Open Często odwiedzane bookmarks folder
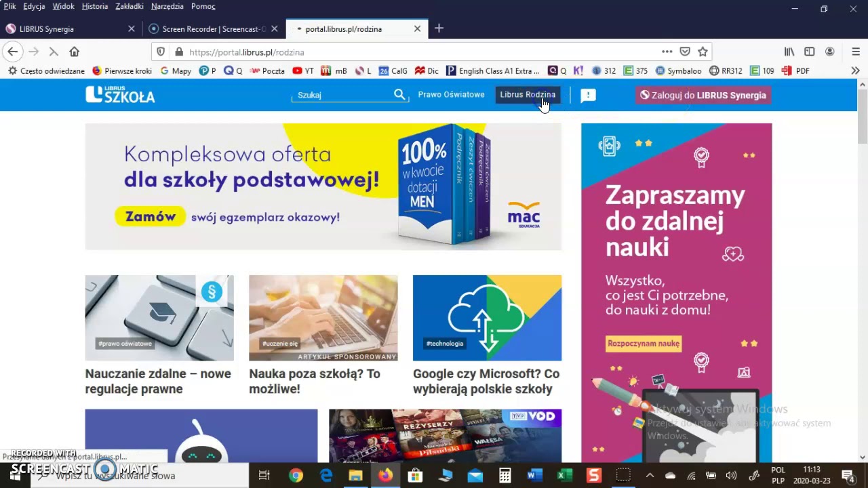This screenshot has height=488, width=868. [x=46, y=70]
